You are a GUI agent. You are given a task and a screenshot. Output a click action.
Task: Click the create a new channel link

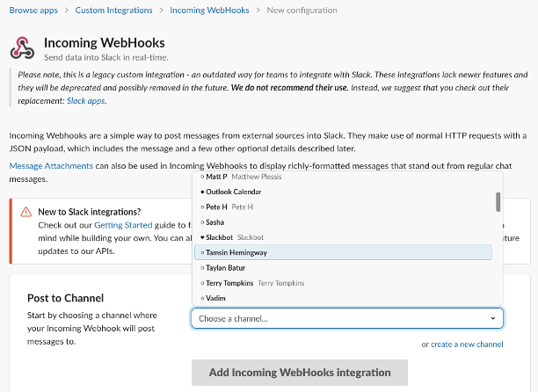click(467, 345)
